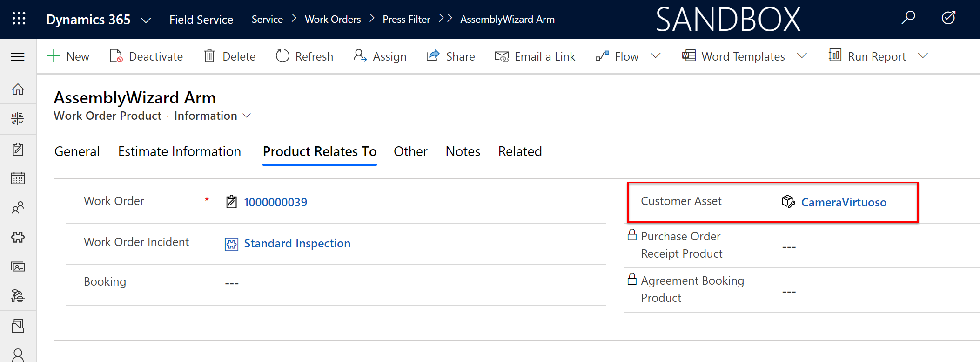Open the clipboard work orders sidebar icon
The image size is (980, 362).
click(18, 149)
